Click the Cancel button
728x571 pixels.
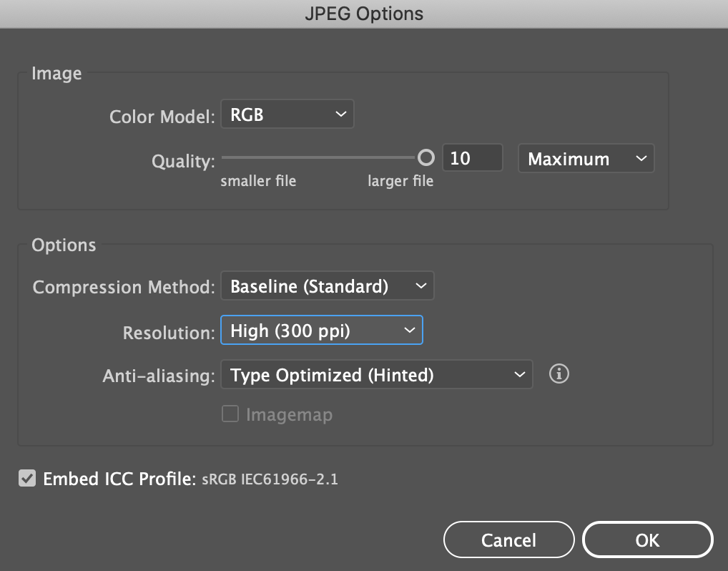(x=509, y=540)
